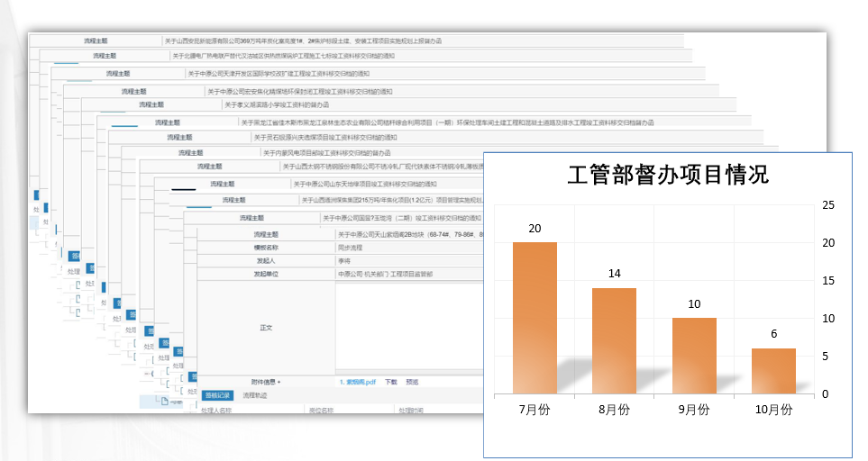Select the subject about 北疆电厂热电联产

point(283,56)
